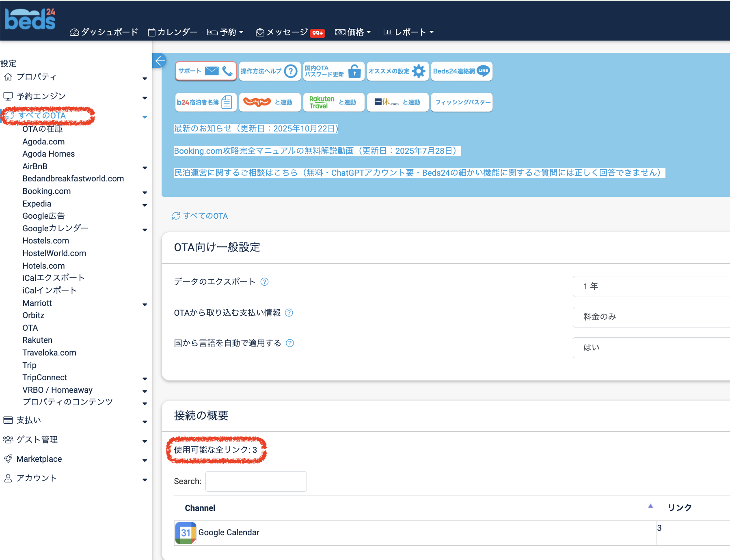Open Beds24連絡網 LINE button
The height and width of the screenshot is (560, 730).
(461, 71)
